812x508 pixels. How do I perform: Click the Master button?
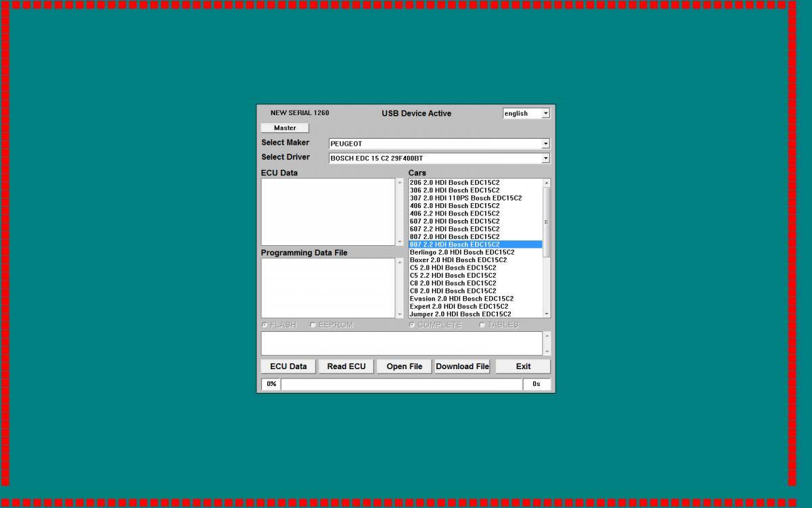pos(285,128)
